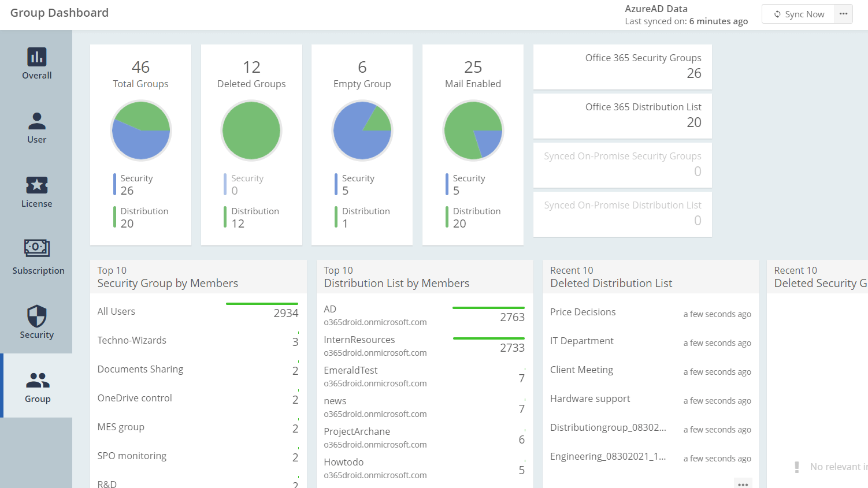Screen dimensions: 868x488
Task: Open the more options menu beside Sync Now
Action: [x=844, y=14]
